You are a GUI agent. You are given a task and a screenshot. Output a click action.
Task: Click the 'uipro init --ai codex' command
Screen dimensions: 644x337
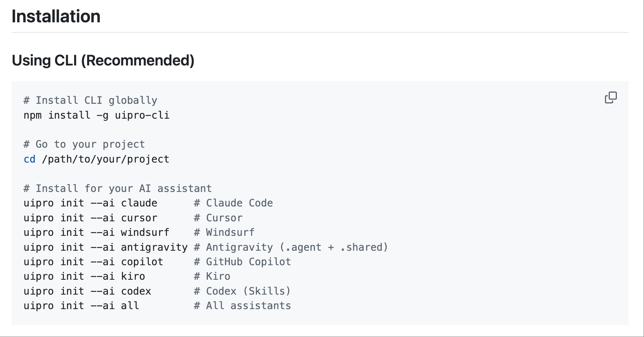(x=87, y=291)
